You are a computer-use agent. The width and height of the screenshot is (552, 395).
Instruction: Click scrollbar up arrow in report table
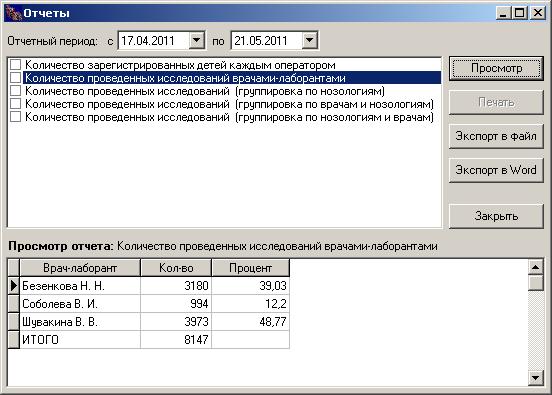click(x=535, y=267)
